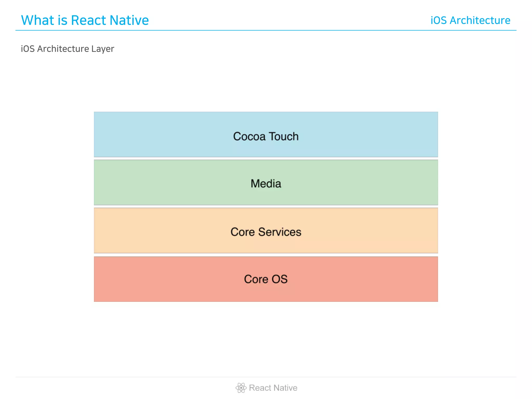Click the 'React Native' footer text
This screenshot has height=399, width=532.
[x=273, y=388]
